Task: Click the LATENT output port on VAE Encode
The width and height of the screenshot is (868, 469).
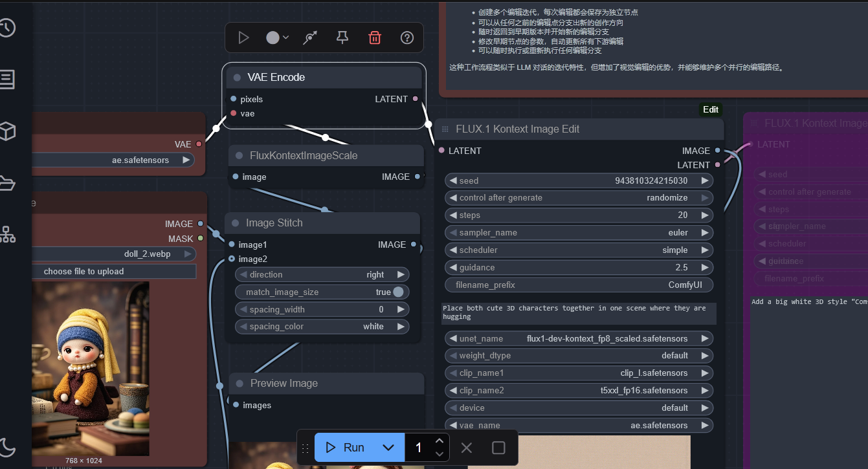Action: pyautogui.click(x=416, y=99)
